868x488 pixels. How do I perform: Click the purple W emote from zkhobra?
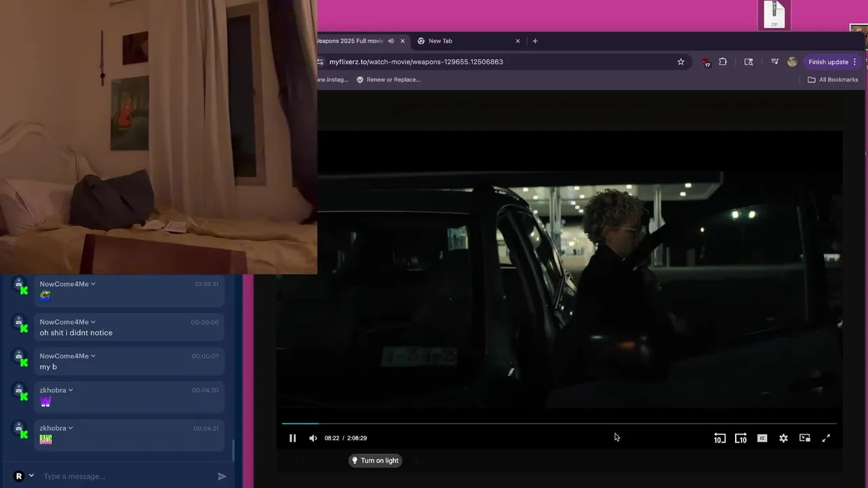(x=45, y=401)
